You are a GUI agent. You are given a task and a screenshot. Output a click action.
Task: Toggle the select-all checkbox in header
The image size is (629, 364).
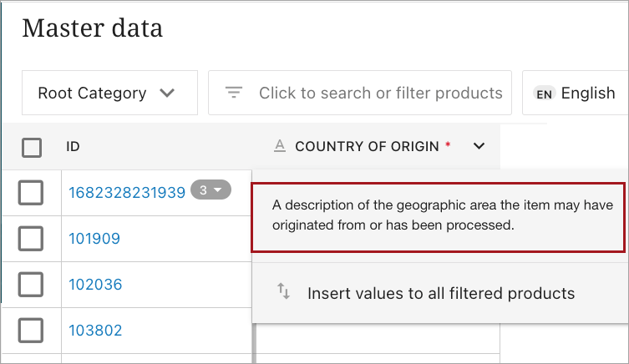tap(32, 148)
